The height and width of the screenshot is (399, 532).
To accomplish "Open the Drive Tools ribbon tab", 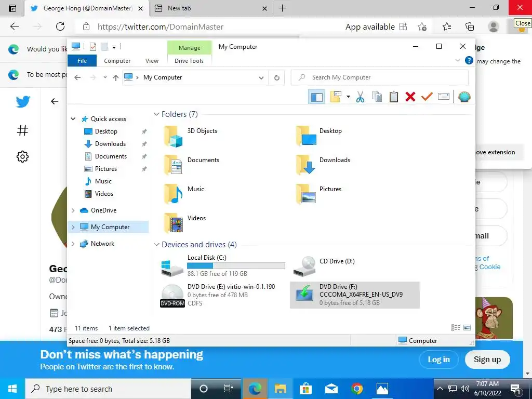I will [x=189, y=61].
